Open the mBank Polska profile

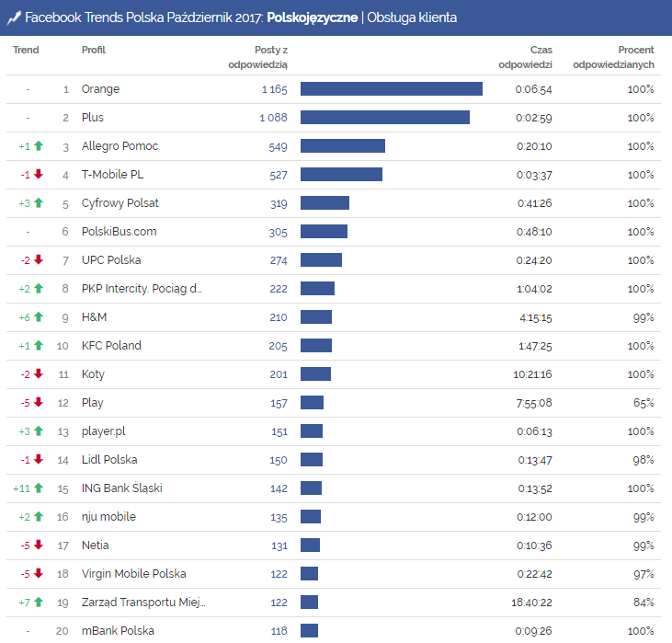coord(118,631)
